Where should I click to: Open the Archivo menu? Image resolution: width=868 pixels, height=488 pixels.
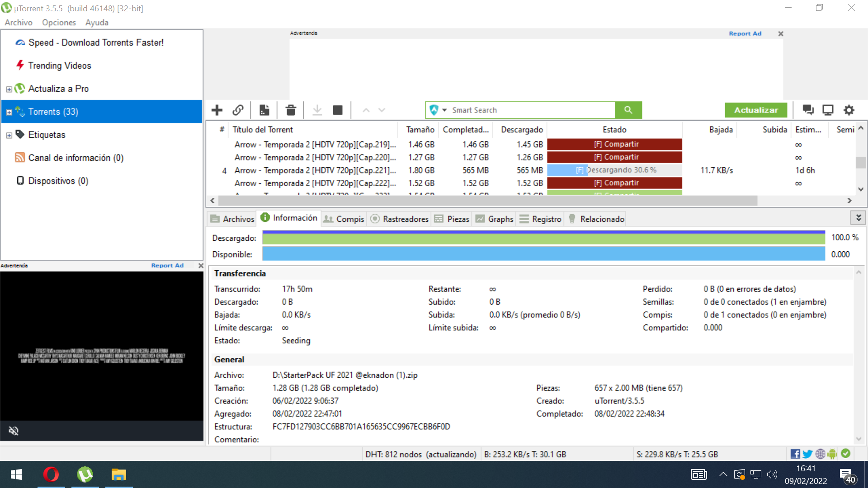click(x=19, y=23)
